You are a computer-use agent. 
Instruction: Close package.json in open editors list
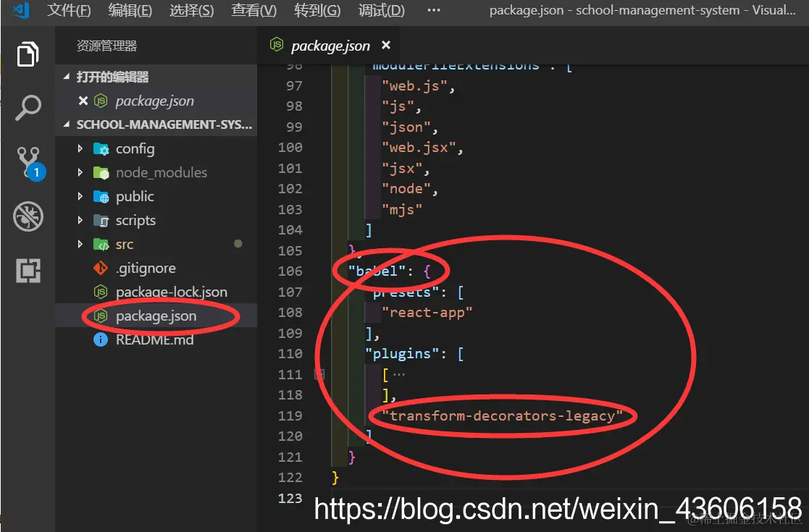coord(83,101)
